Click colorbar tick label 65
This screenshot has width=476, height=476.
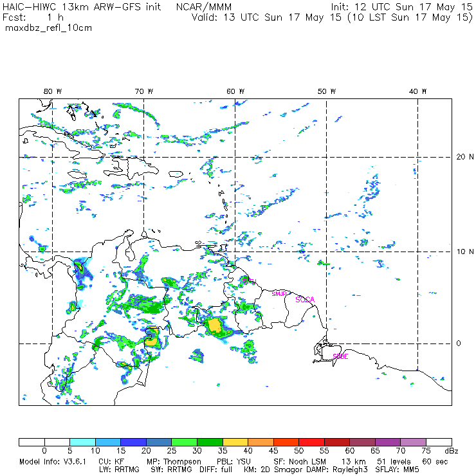tap(375, 451)
